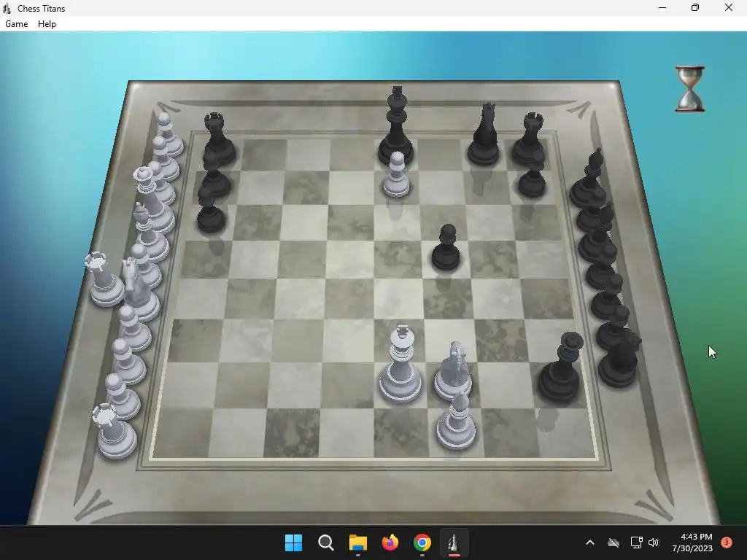
Task: Click the OneDrive cloud tray icon
Action: 614,542
